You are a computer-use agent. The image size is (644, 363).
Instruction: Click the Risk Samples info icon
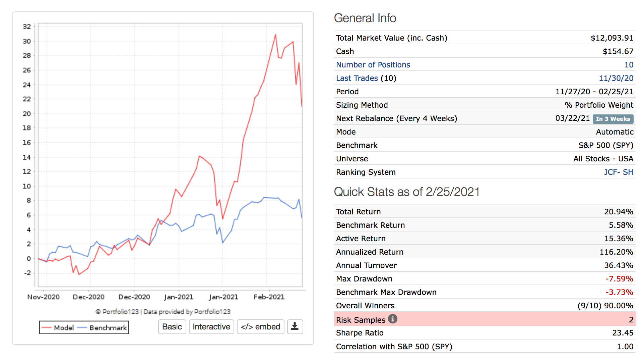click(392, 319)
